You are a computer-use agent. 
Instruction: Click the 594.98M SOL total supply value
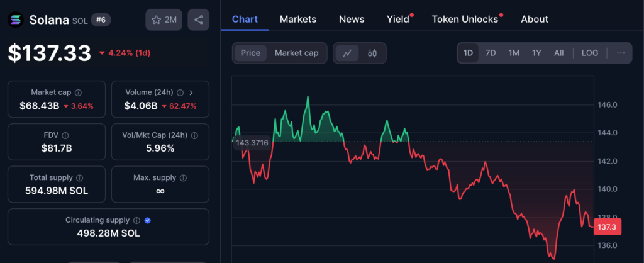click(x=57, y=191)
